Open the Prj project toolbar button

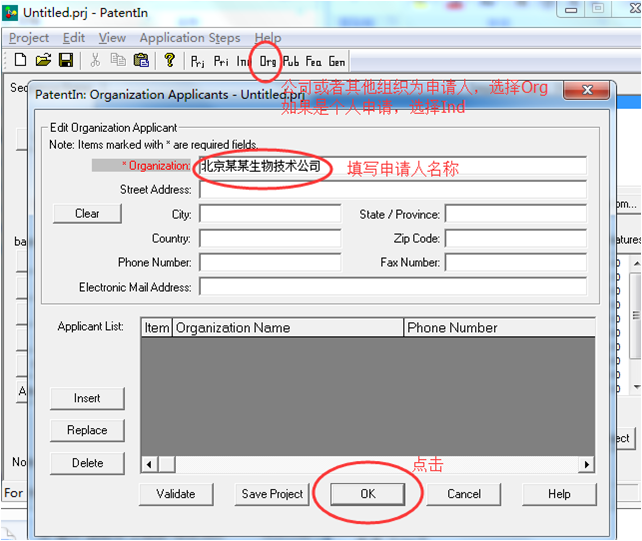tap(198, 61)
